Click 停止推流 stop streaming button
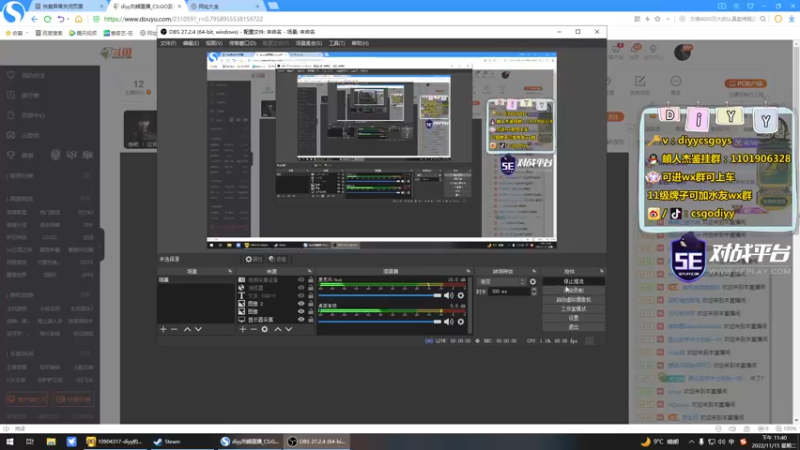This screenshot has width=800, height=450. (x=573, y=282)
